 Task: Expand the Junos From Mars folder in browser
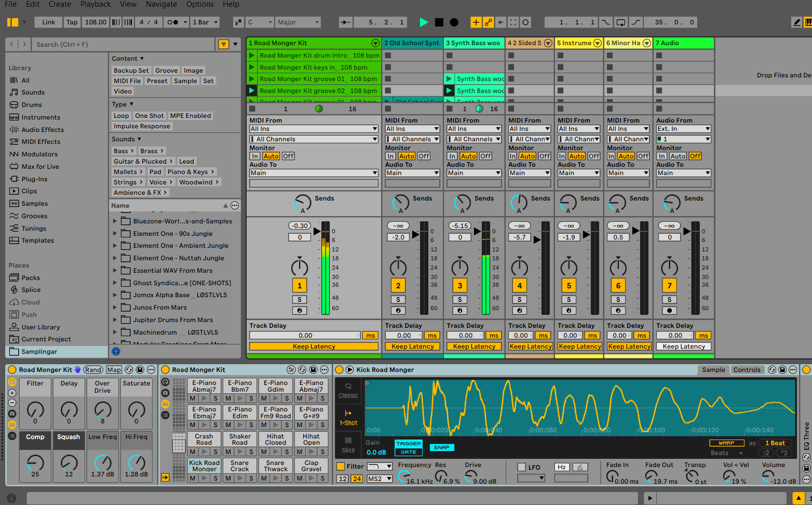point(115,307)
